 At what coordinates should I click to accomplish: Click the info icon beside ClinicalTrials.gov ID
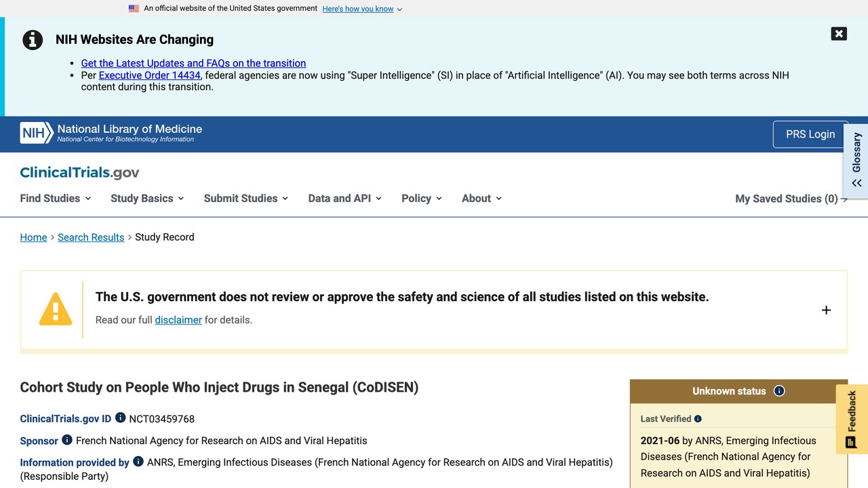click(120, 418)
